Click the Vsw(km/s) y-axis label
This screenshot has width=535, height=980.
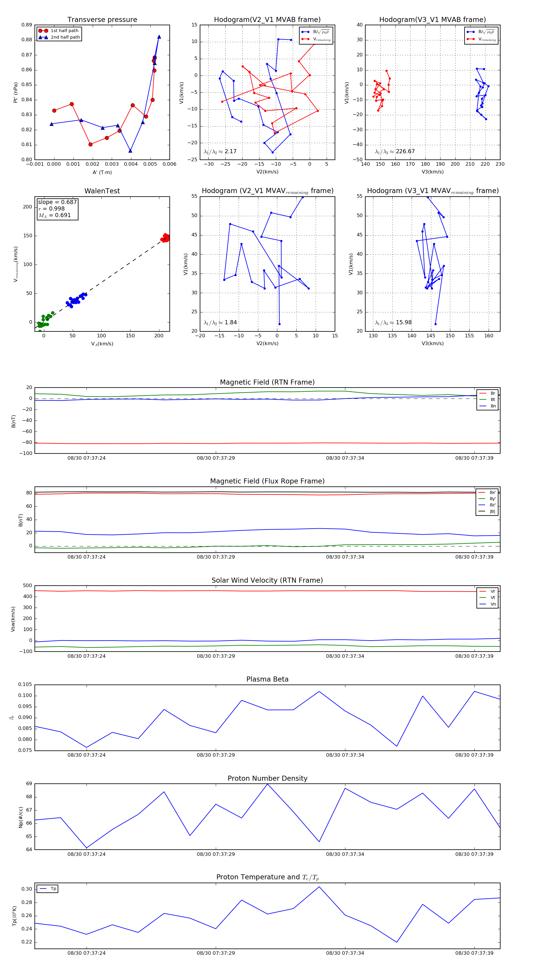[x=13, y=619]
